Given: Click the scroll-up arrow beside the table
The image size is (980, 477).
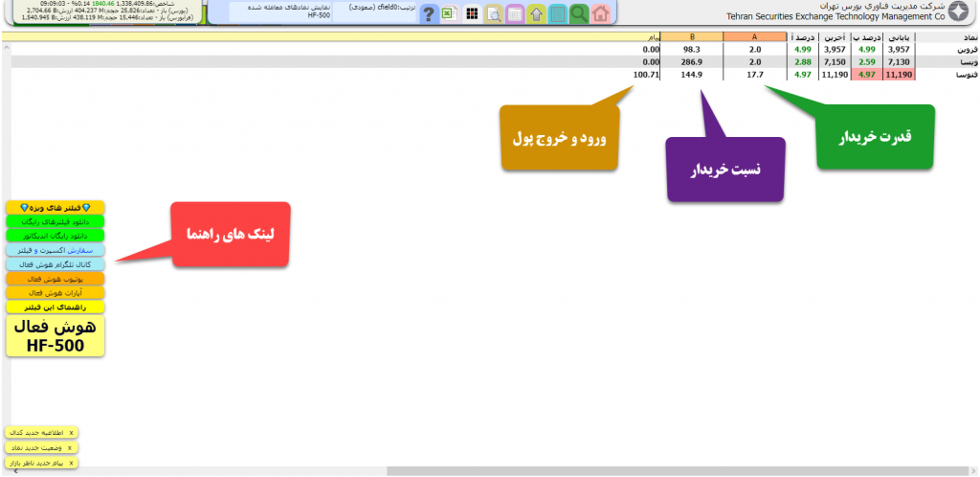Looking at the screenshot, I should click(x=5, y=48).
